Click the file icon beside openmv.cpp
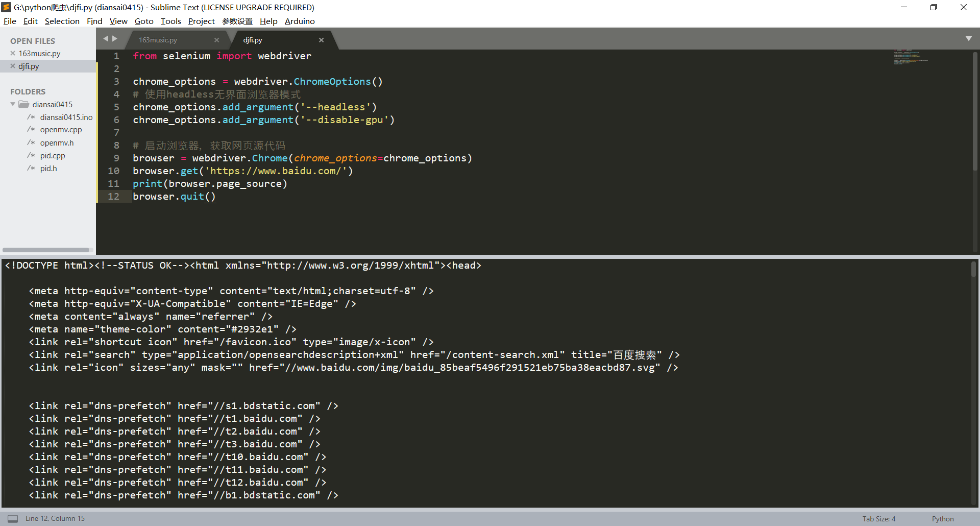The image size is (980, 526). (x=31, y=130)
